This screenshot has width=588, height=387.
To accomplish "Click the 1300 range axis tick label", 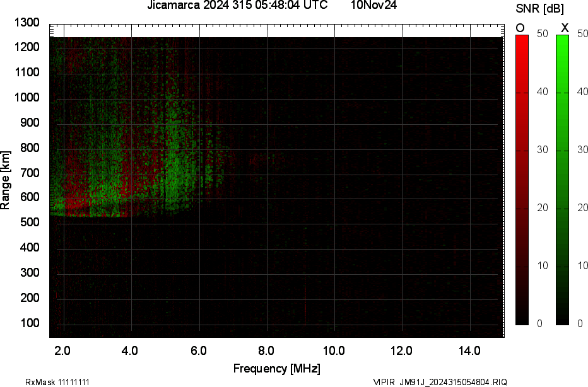I will 27,23.
